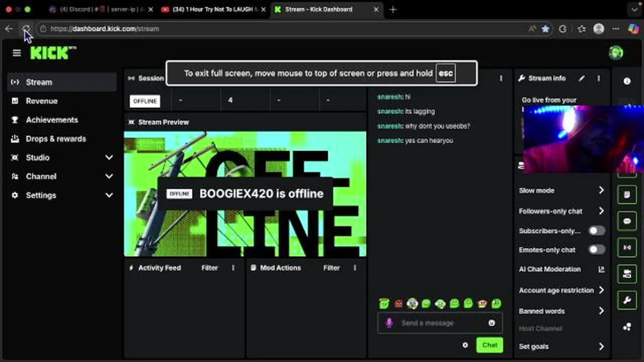Click the webcam overlay thumbnail
This screenshot has width=644, height=362.
pos(584,139)
